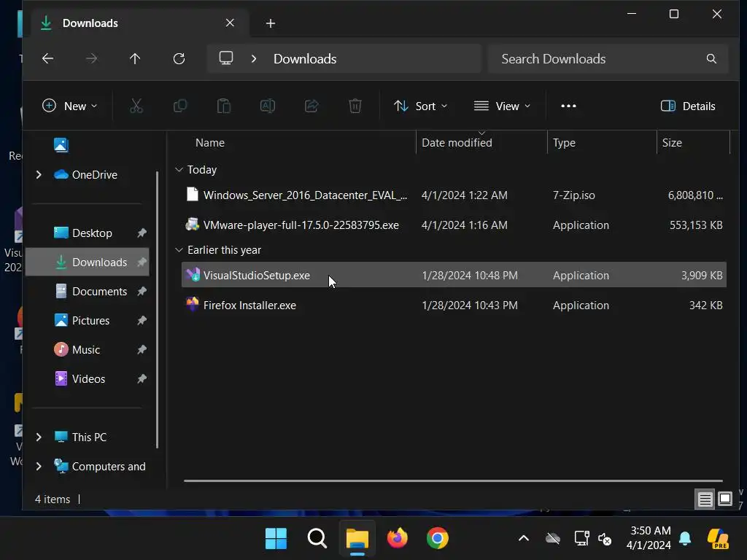This screenshot has width=747, height=560.
Task: Open Pictures in the sidebar
Action: click(x=90, y=321)
